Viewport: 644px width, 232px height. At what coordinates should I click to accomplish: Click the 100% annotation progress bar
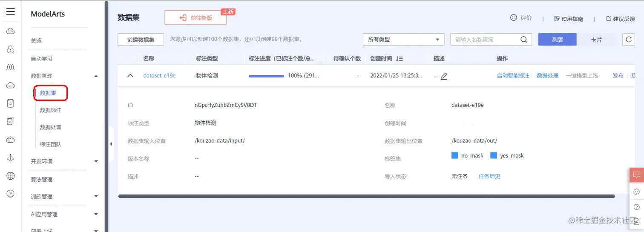(266, 76)
